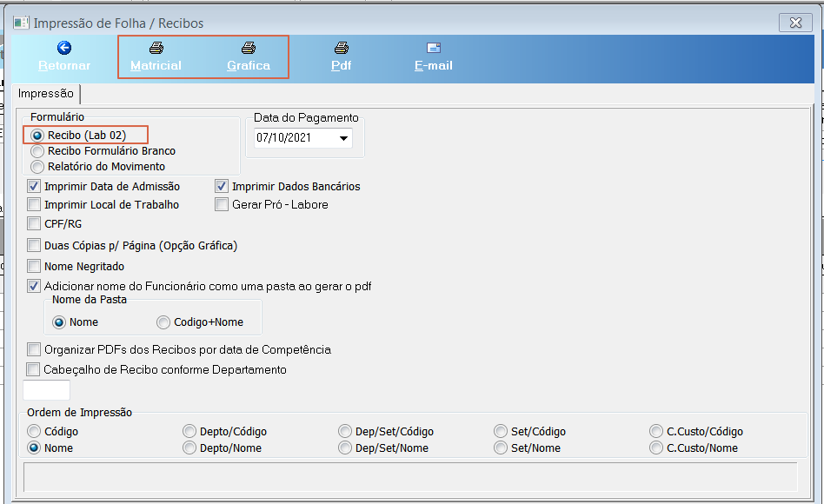Choose Set/Código print order
The height and width of the screenshot is (504, 824).
501,432
